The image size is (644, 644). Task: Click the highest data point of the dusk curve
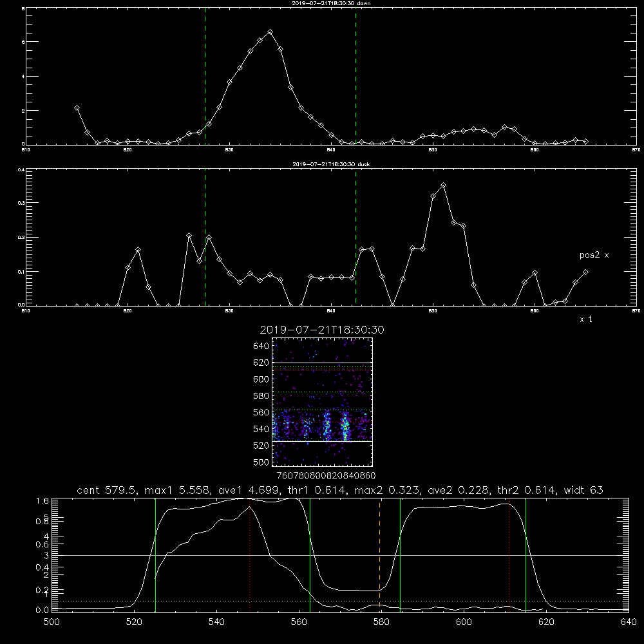[443, 185]
